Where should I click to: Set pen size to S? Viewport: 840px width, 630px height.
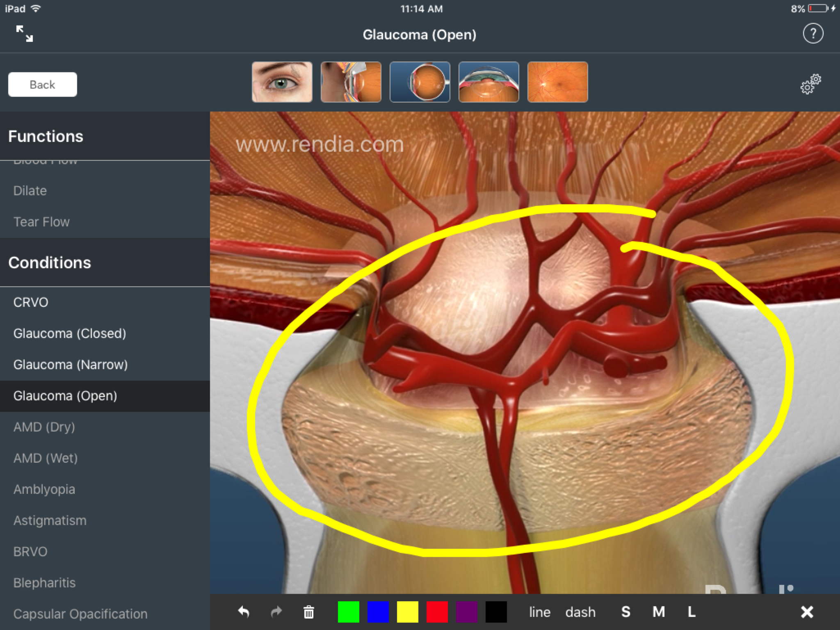(x=625, y=612)
